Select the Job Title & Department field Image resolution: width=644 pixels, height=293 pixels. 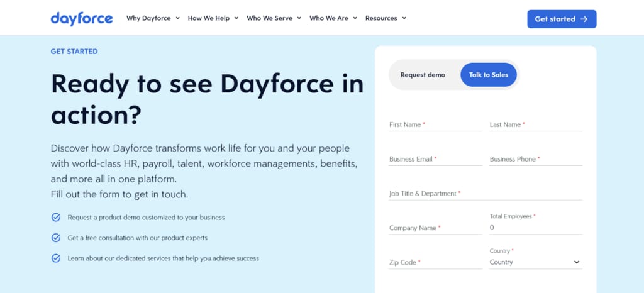tap(486, 194)
